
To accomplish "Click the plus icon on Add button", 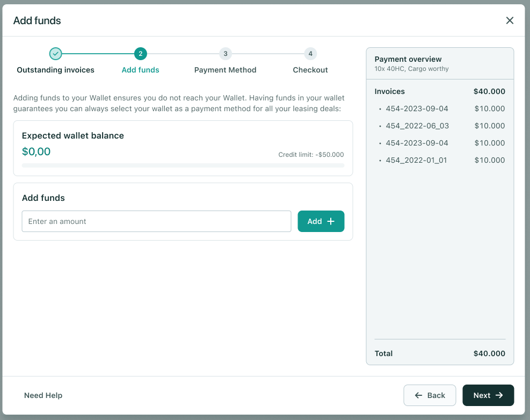I will click(331, 221).
